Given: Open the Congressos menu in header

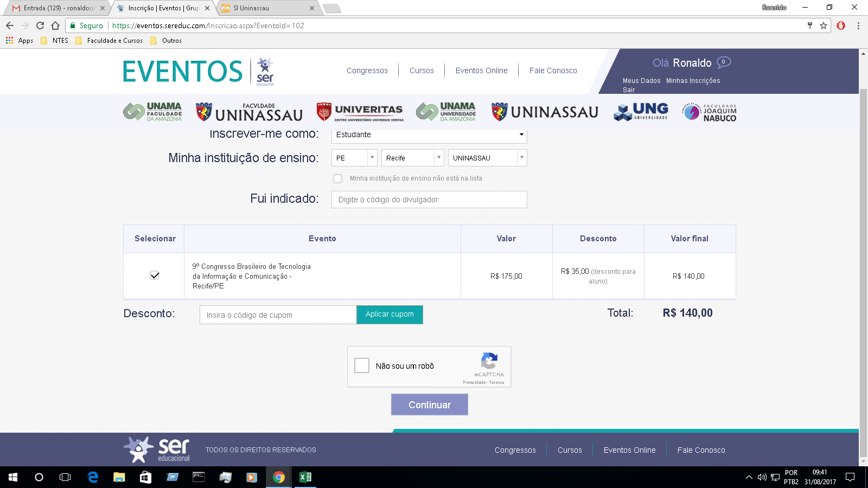Looking at the screenshot, I should [367, 70].
